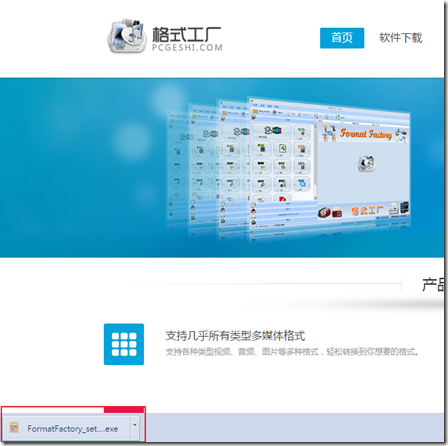Open the 首页 home tab
The width and height of the screenshot is (448, 446).
click(342, 38)
